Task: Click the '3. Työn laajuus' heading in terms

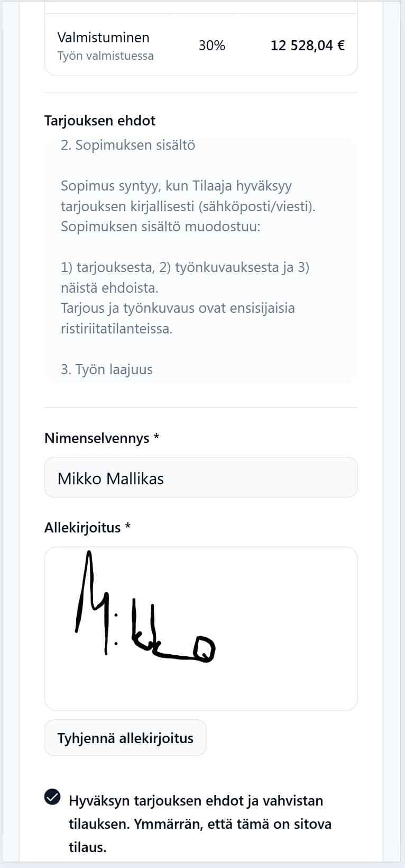Action: coord(107,369)
